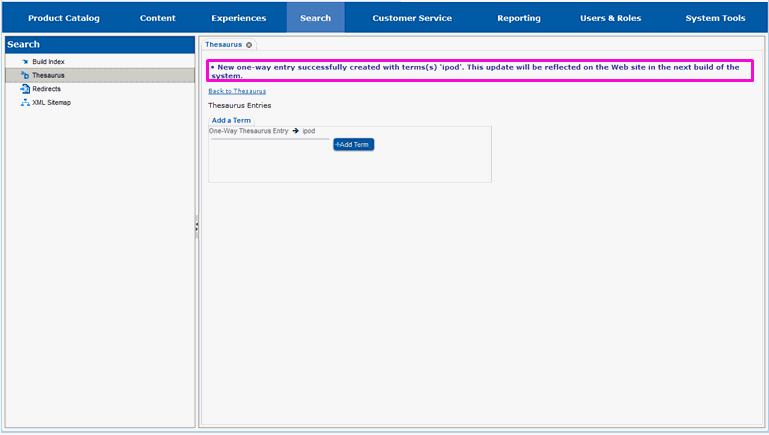Image resolution: width=769 pixels, height=435 pixels.
Task: Open the Product Catalog menu
Action: click(x=64, y=18)
